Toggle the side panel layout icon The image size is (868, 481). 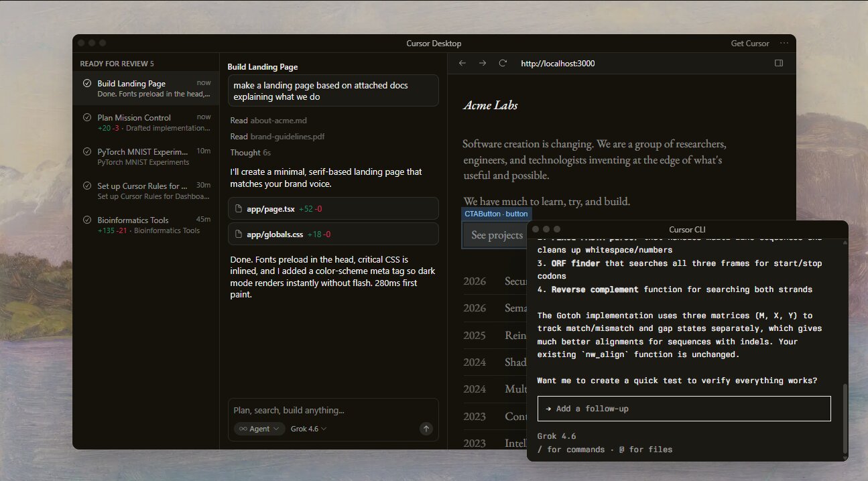tap(779, 63)
